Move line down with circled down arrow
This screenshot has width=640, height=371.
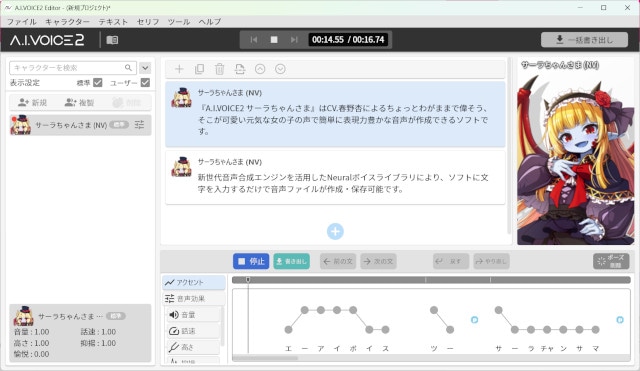coord(280,69)
